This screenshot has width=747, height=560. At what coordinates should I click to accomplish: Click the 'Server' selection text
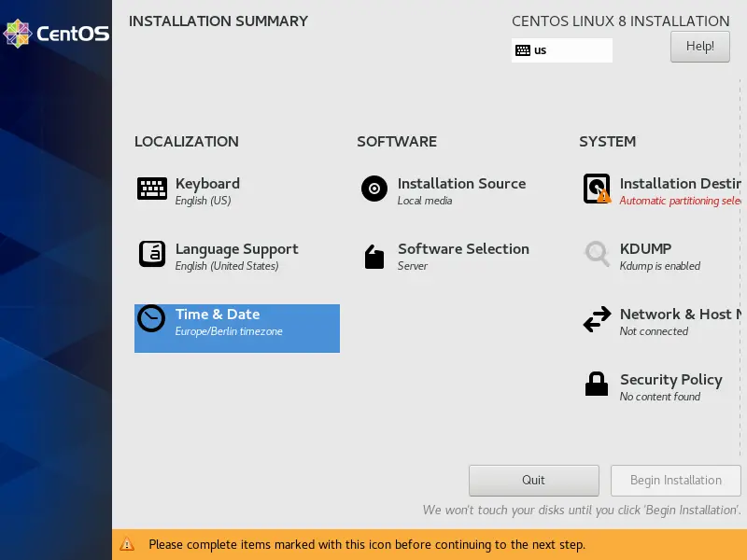click(x=413, y=266)
